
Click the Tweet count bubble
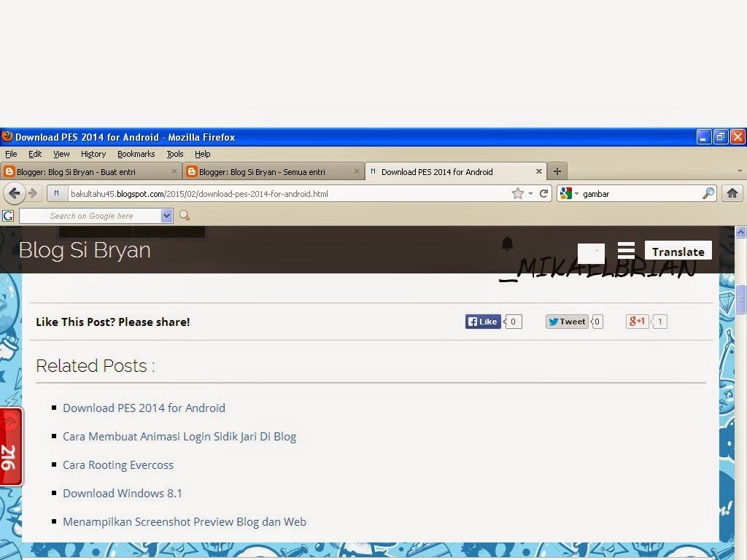point(597,322)
